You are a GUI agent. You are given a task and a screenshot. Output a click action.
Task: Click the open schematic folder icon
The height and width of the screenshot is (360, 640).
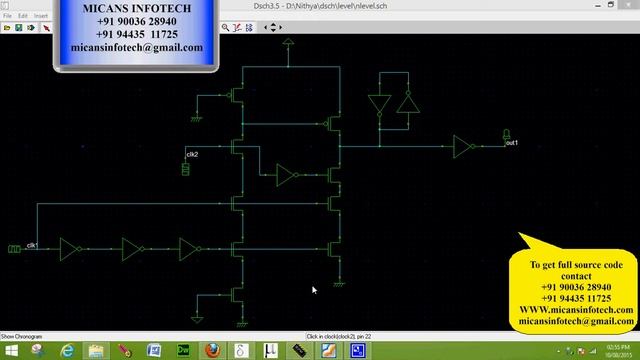[x=7, y=28]
